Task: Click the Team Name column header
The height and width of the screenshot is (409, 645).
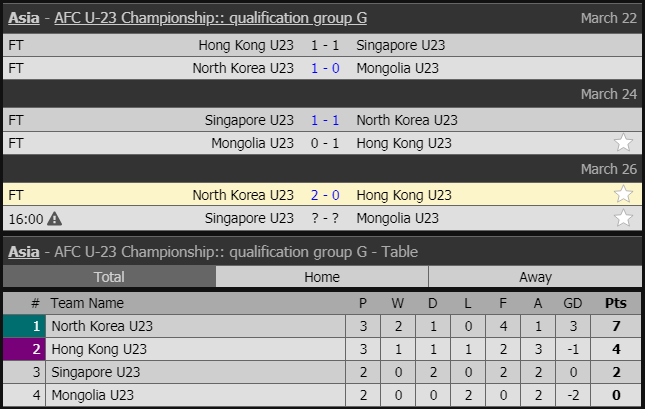Action: click(x=87, y=303)
